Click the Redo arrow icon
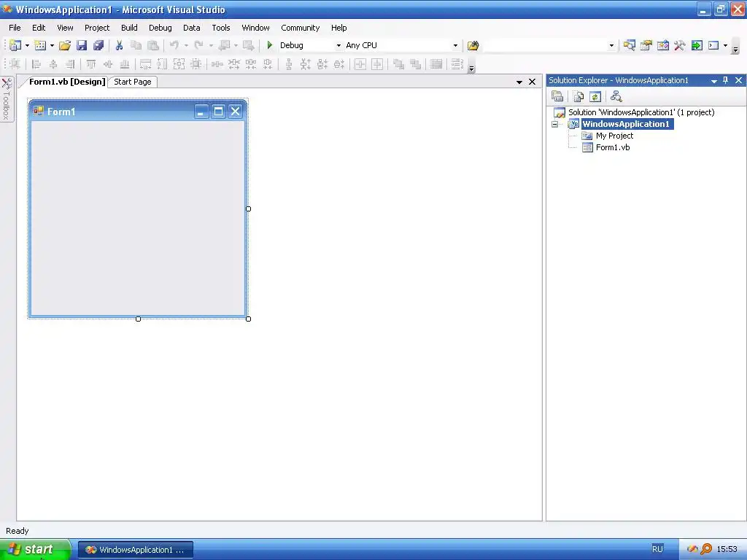747x560 pixels. pyautogui.click(x=199, y=45)
